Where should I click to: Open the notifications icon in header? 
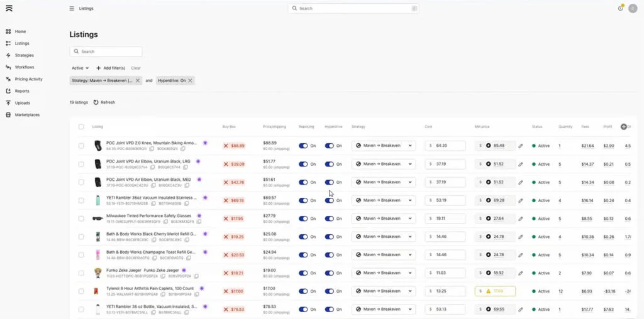[621, 8]
